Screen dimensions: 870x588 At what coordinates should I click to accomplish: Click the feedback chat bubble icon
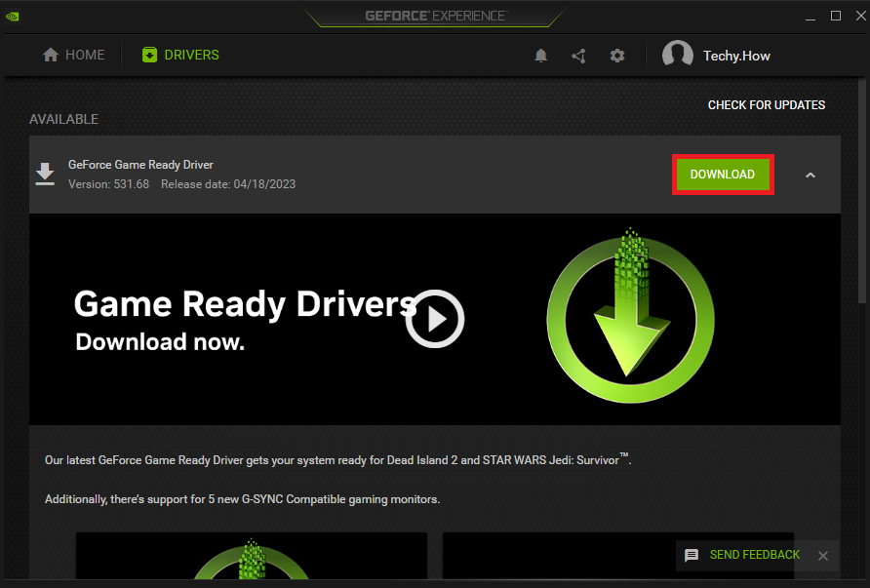click(692, 555)
